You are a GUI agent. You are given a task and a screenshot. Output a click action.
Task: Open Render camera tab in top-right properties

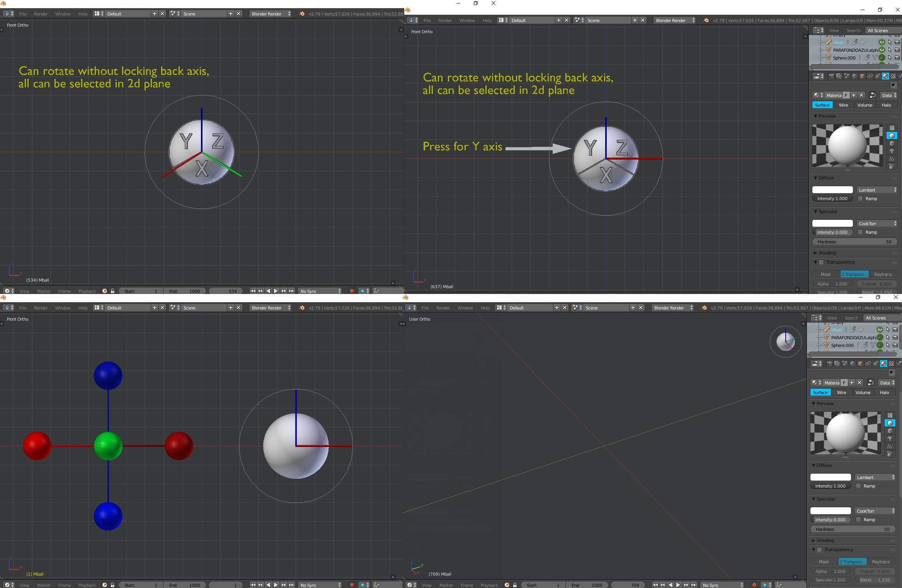(x=831, y=76)
